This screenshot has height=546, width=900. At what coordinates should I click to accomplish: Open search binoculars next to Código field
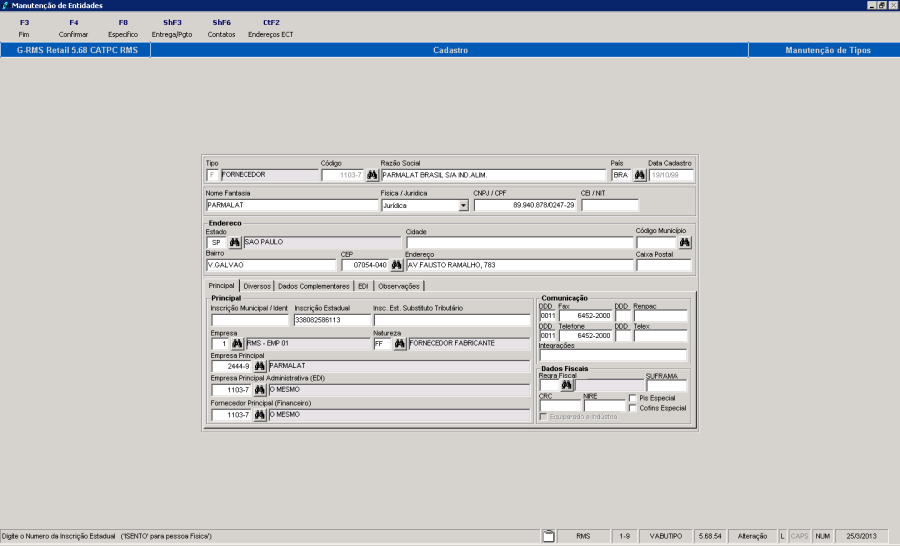click(x=372, y=175)
